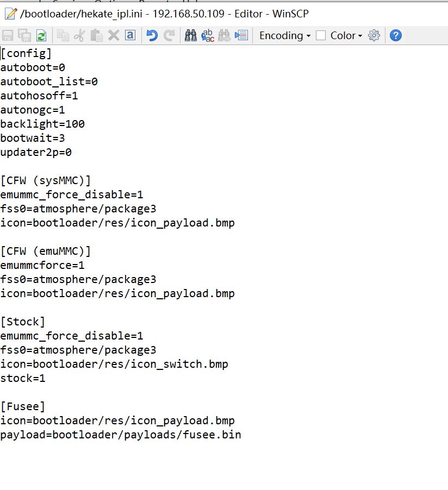The width and height of the screenshot is (448, 490).
Task: Click the line autohosoff=1
Action: tap(39, 96)
